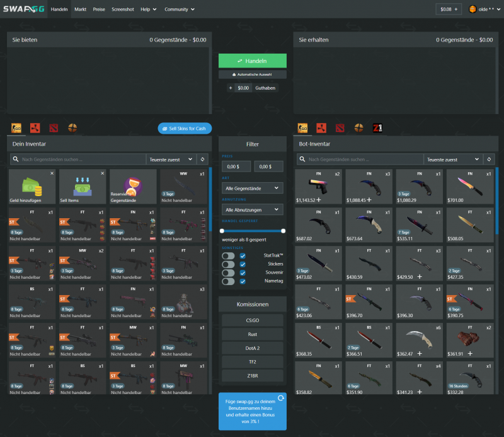Click the plus icon next to $362.47
The height and width of the screenshot is (437, 504).
(x=420, y=354)
